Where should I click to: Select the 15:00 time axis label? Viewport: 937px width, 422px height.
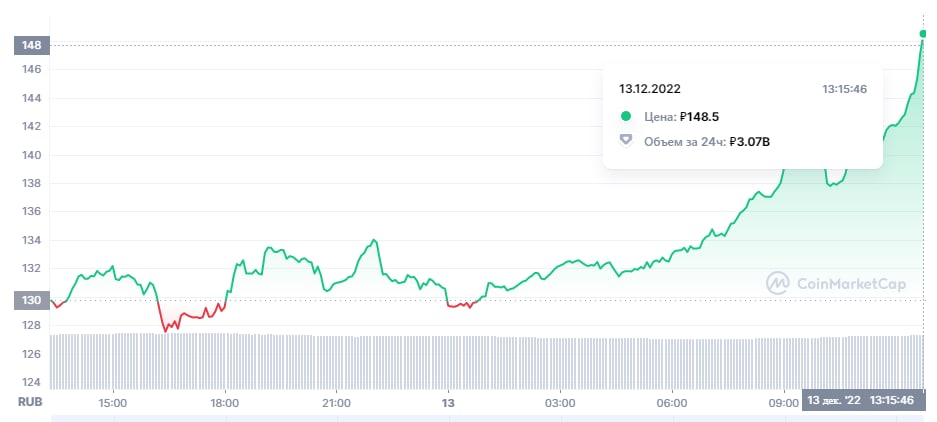112,402
